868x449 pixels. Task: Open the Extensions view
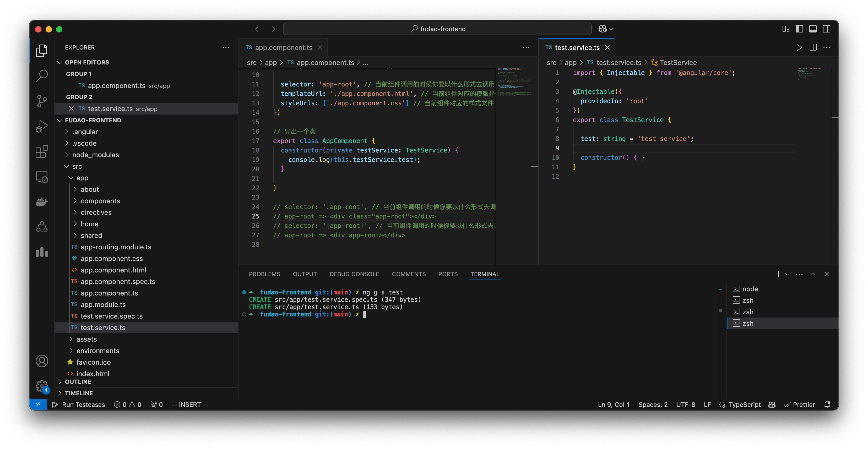point(42,152)
